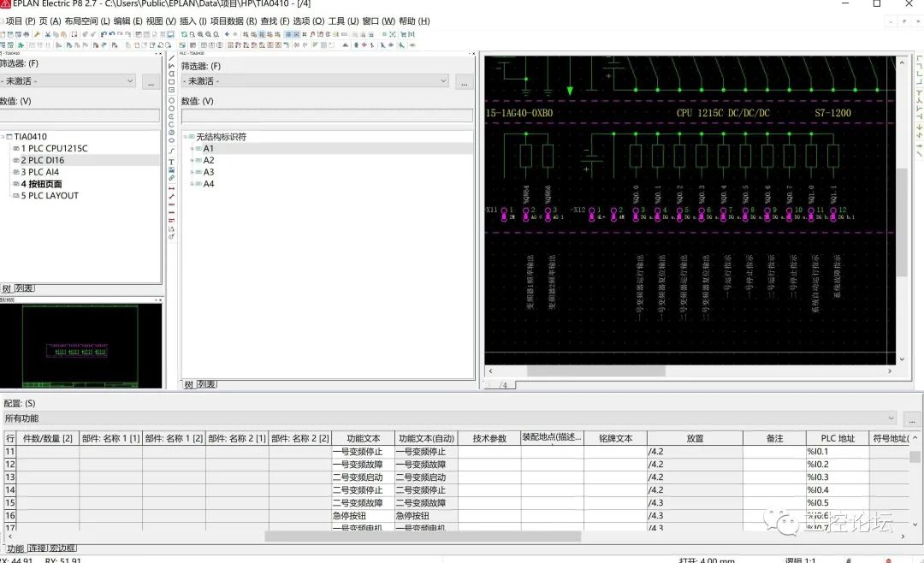Screen dimensions: 924x563
Task: Click the Print toolbar icon
Action: (27, 34)
